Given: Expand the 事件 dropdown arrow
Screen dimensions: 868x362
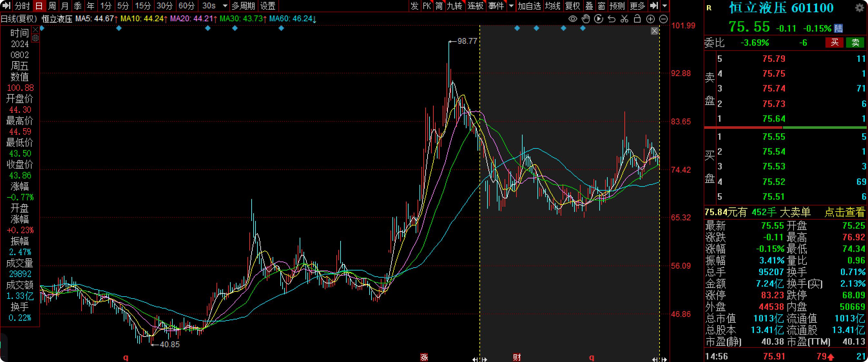Looking at the screenshot, I should click(511, 6).
